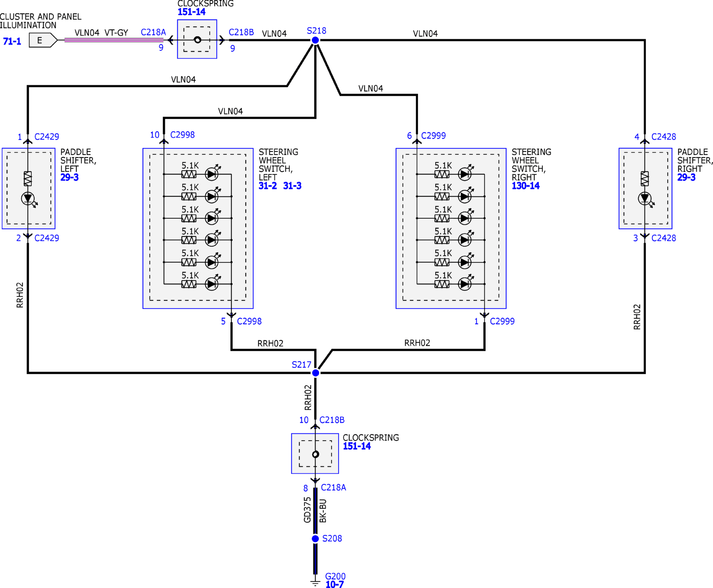
Task: Click first 5.1K resistor in right switch
Action: tap(442, 175)
